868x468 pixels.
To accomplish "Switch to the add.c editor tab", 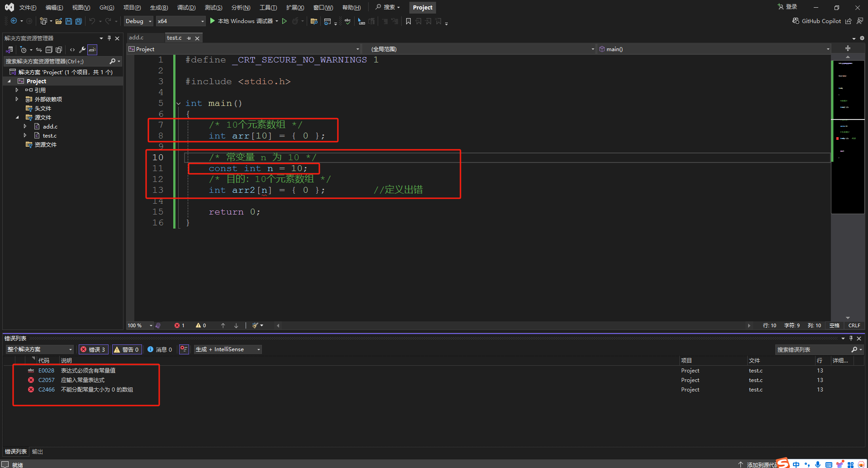I will 136,38.
